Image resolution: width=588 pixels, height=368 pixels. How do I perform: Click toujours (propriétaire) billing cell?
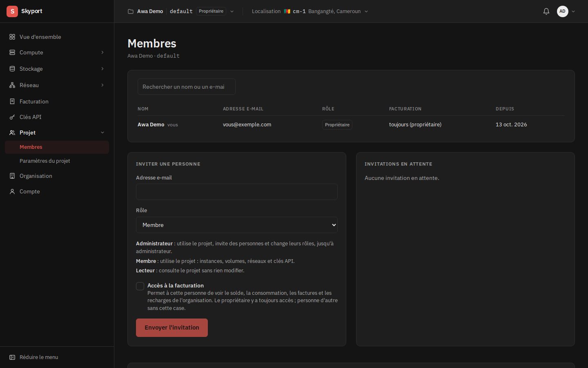[415, 125]
